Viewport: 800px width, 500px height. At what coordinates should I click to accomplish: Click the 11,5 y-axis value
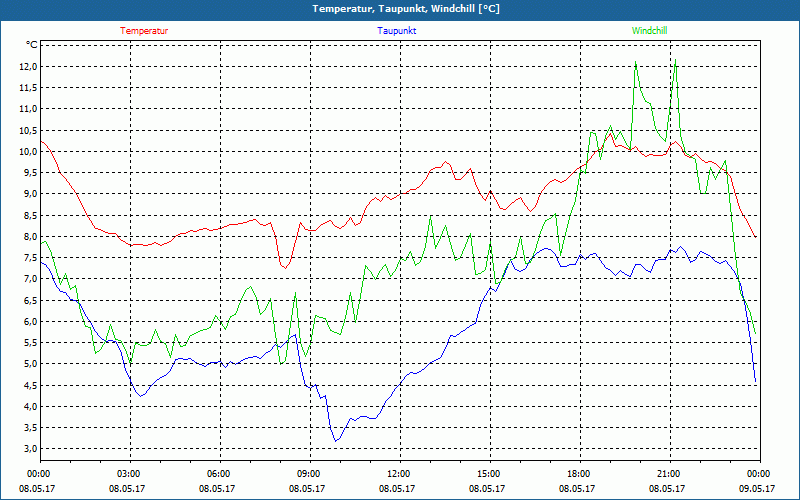[29, 88]
